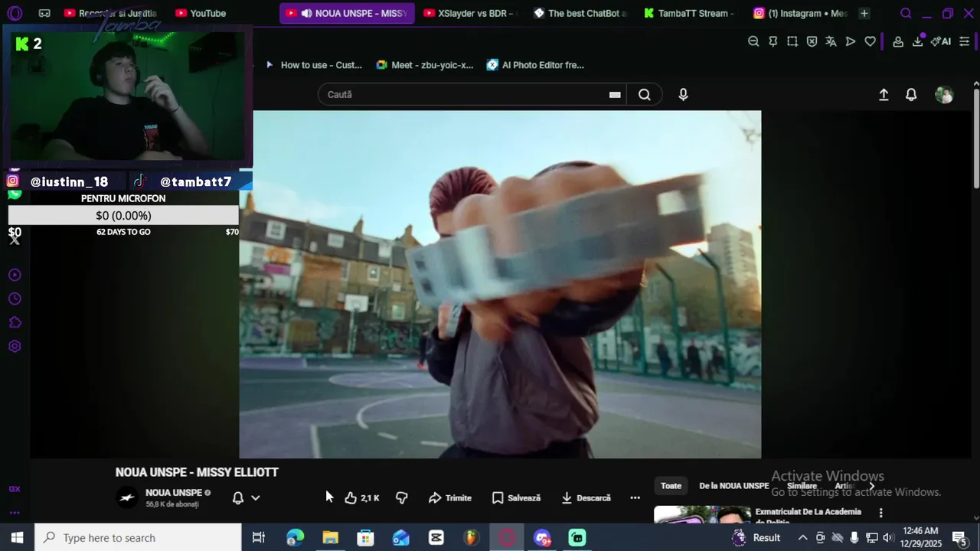
Task: Open the Windows Start menu
Action: (x=17, y=538)
